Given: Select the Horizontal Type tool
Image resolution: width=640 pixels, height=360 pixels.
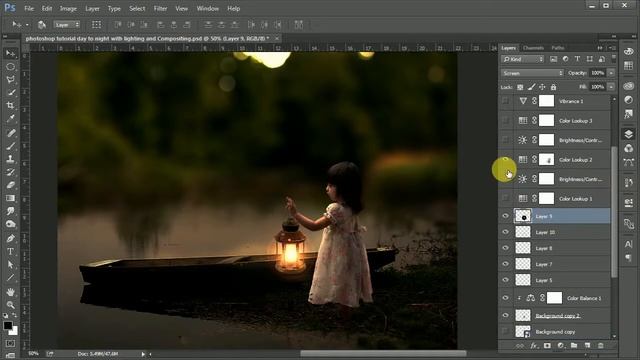Looking at the screenshot, I should (11, 251).
